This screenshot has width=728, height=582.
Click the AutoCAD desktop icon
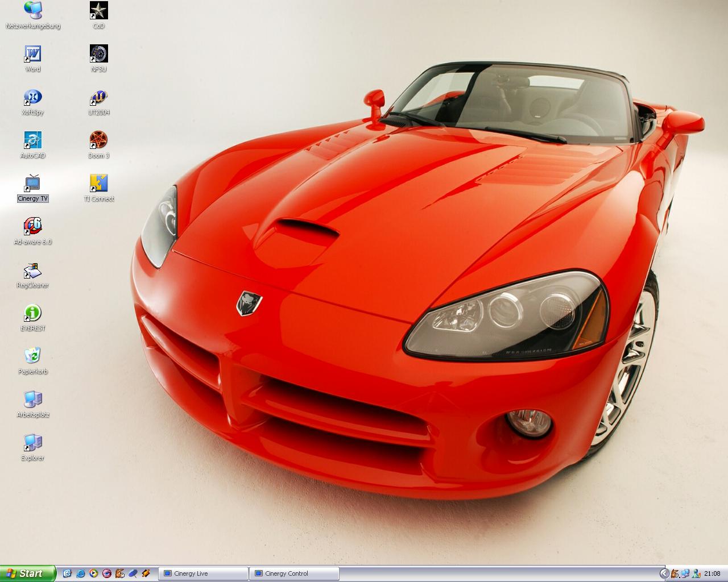tap(32, 140)
